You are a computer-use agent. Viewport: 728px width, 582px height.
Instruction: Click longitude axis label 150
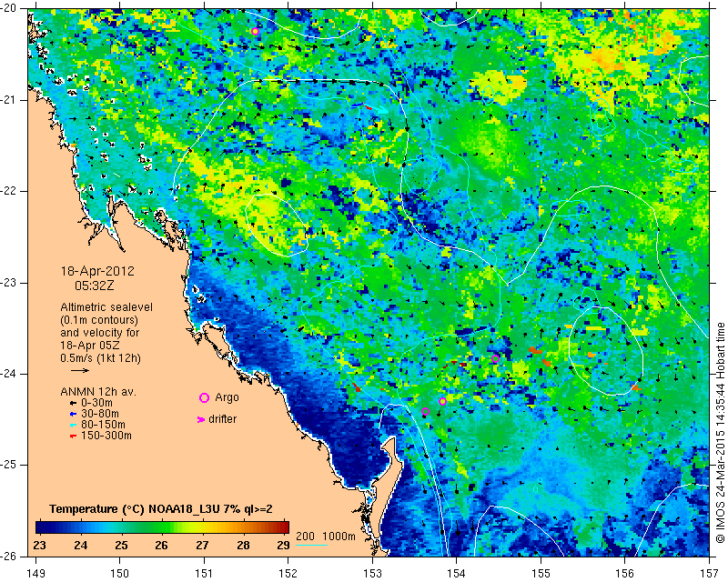pos(120,574)
